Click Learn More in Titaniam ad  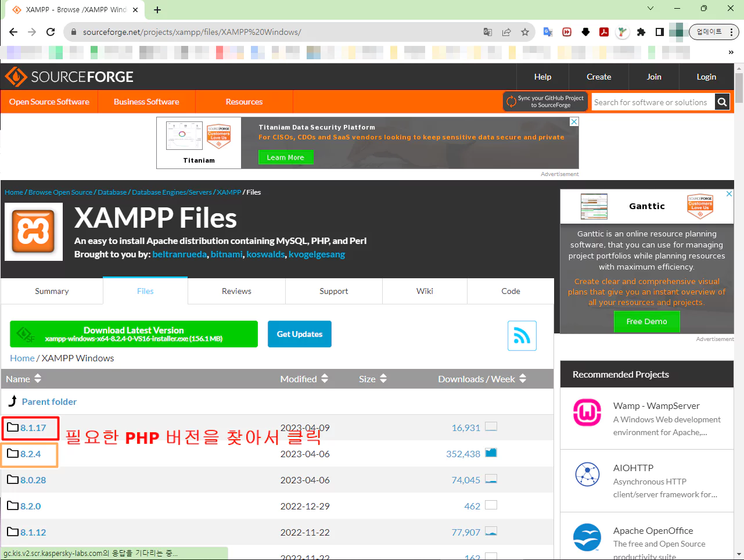coord(286,157)
